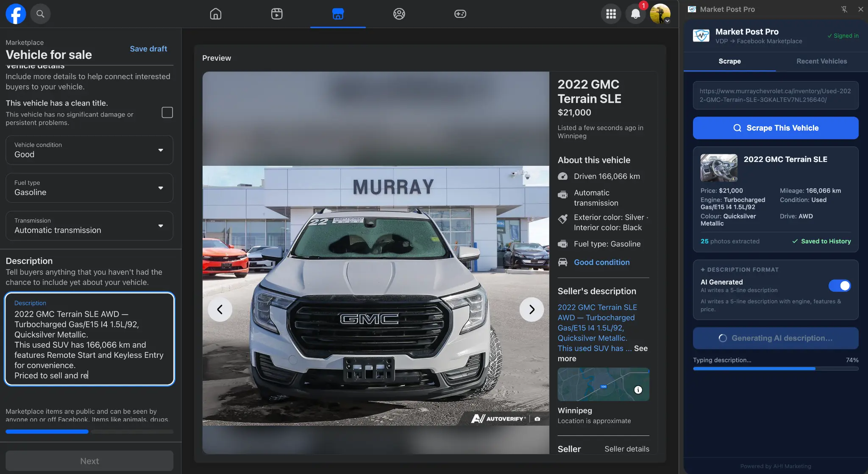Open the apps grid menu icon

click(x=611, y=14)
